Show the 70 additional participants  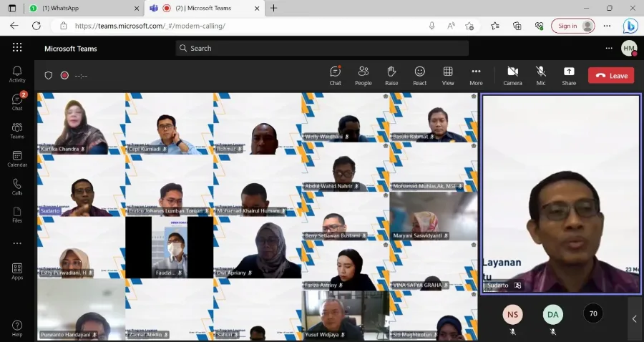pyautogui.click(x=593, y=313)
